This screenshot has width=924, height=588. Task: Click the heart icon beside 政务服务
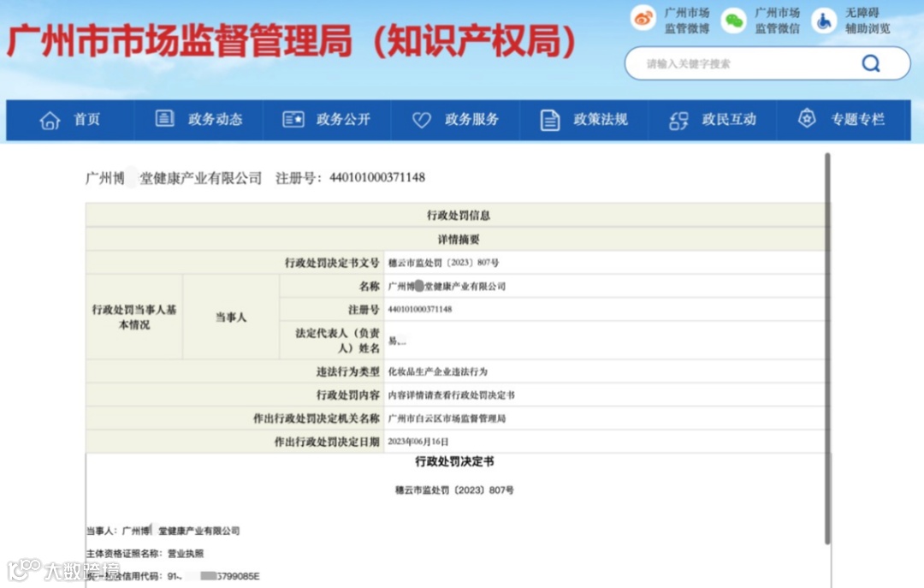(421, 120)
